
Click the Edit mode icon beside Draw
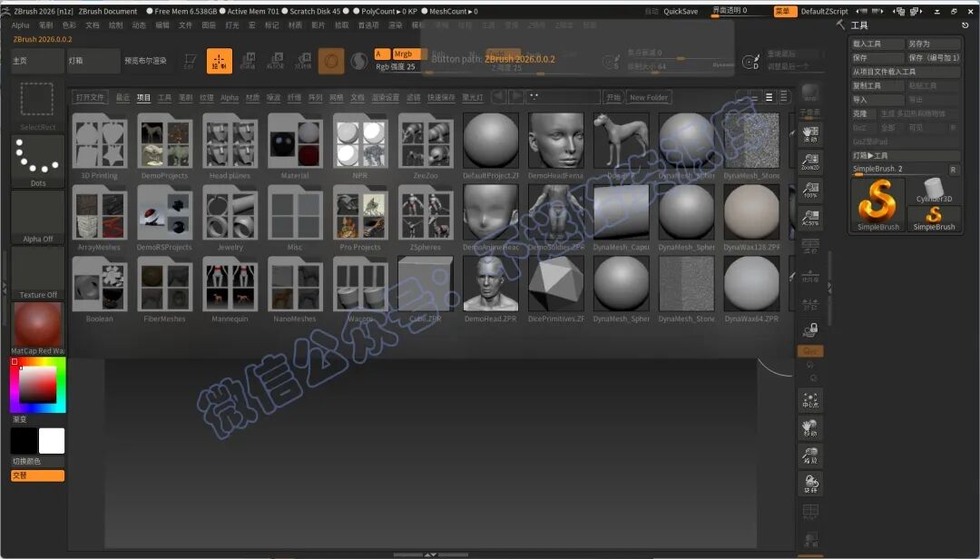click(190, 61)
